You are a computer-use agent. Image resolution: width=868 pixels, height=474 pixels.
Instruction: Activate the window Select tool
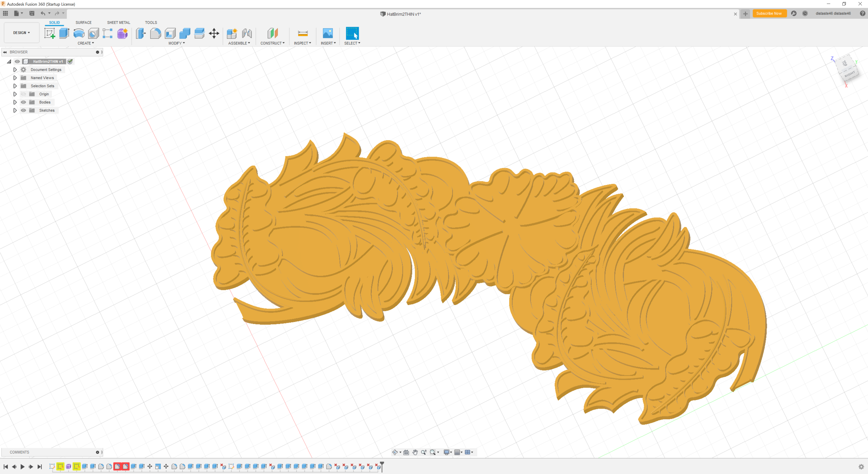pyautogui.click(x=352, y=33)
